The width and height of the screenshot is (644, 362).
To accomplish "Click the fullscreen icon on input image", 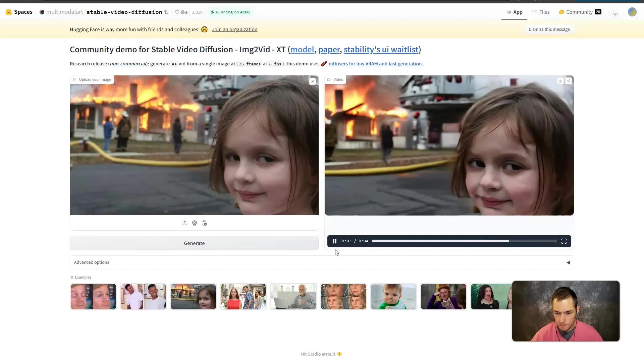I will point(313,81).
